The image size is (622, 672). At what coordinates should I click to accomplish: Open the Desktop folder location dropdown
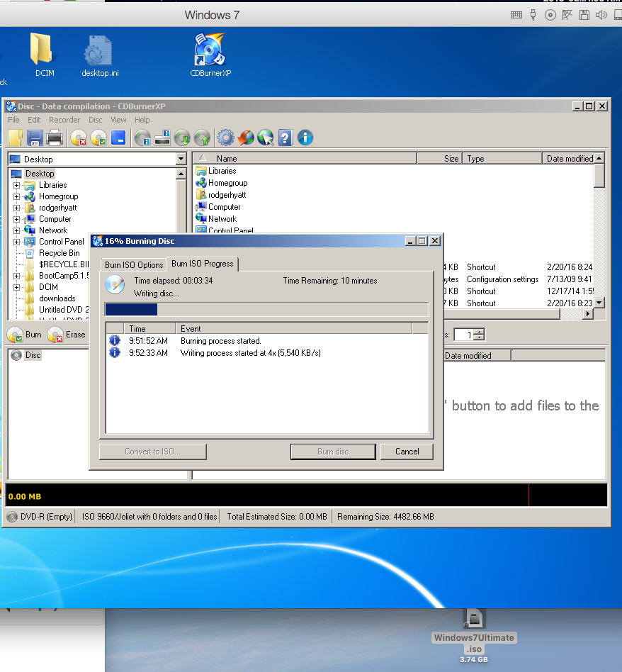click(x=181, y=159)
